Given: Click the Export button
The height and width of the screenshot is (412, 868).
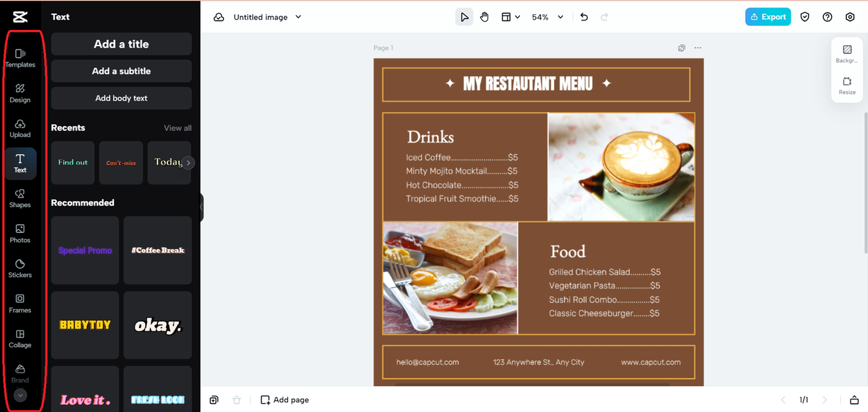Looking at the screenshot, I should pyautogui.click(x=768, y=17).
